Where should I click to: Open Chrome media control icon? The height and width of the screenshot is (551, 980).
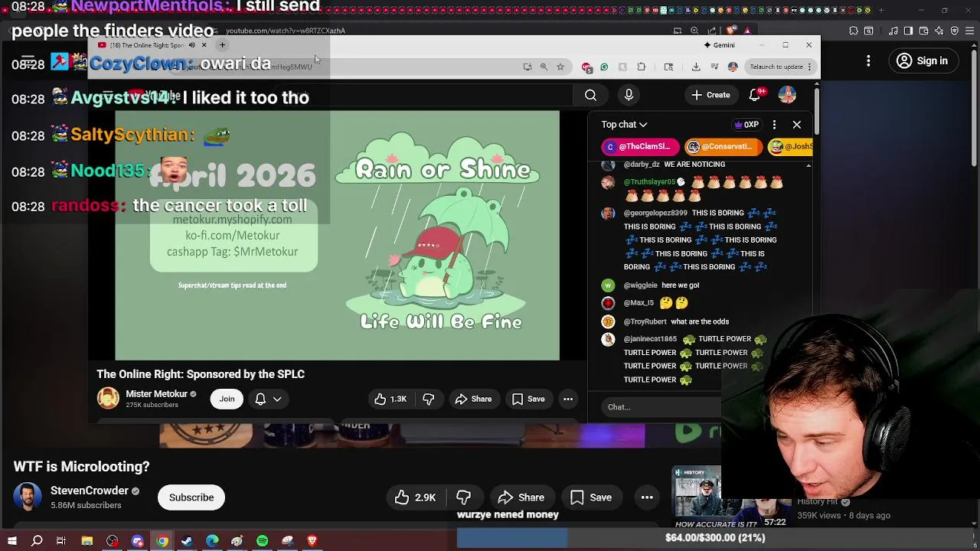coord(714,67)
